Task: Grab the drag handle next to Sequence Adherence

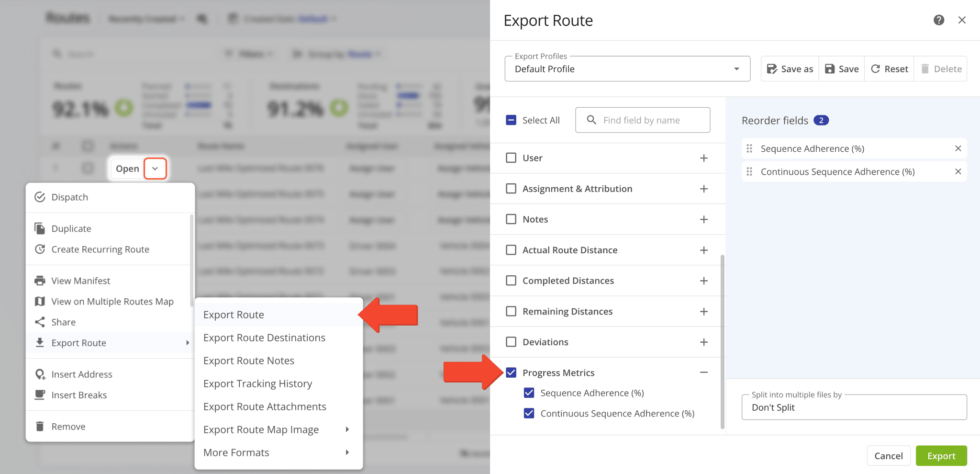Action: click(749, 148)
